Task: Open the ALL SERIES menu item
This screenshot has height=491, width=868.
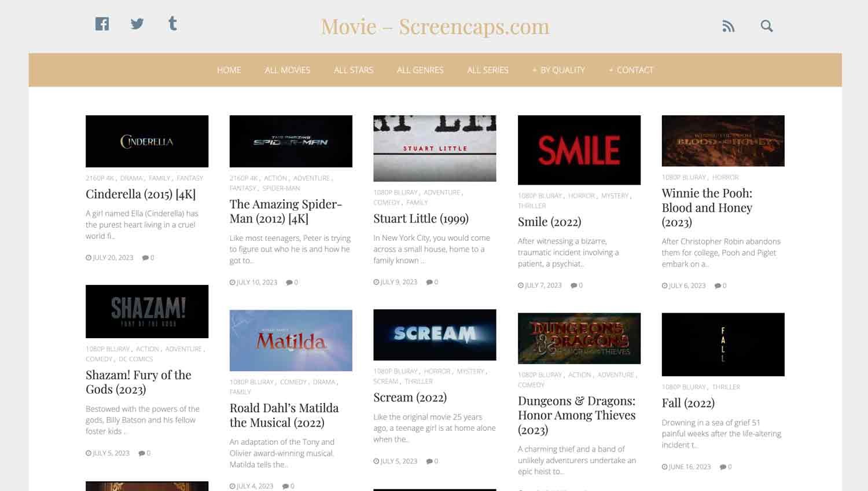Action: [x=488, y=70]
